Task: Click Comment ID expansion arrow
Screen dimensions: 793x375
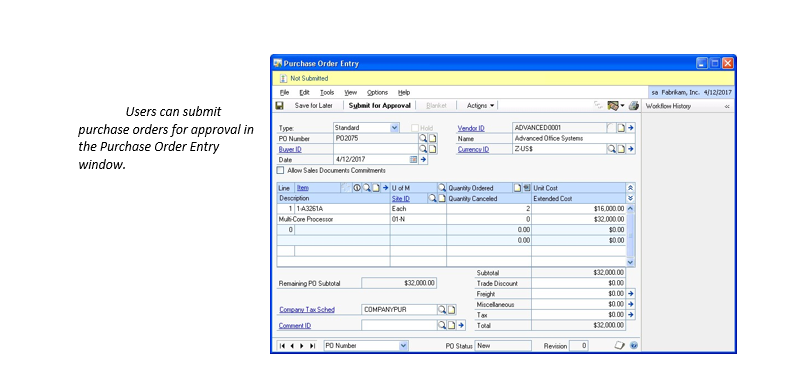Action: point(461,325)
